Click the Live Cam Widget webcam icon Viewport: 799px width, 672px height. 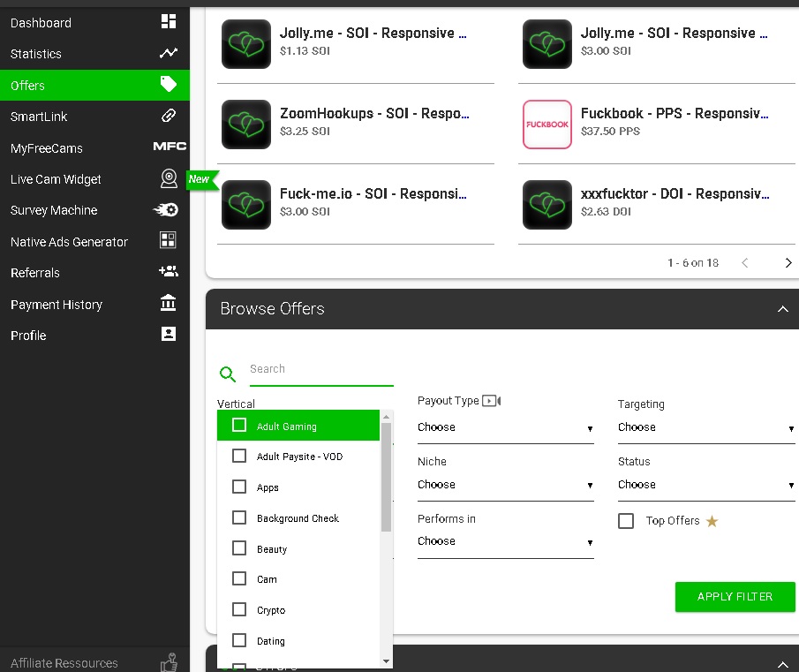click(169, 178)
